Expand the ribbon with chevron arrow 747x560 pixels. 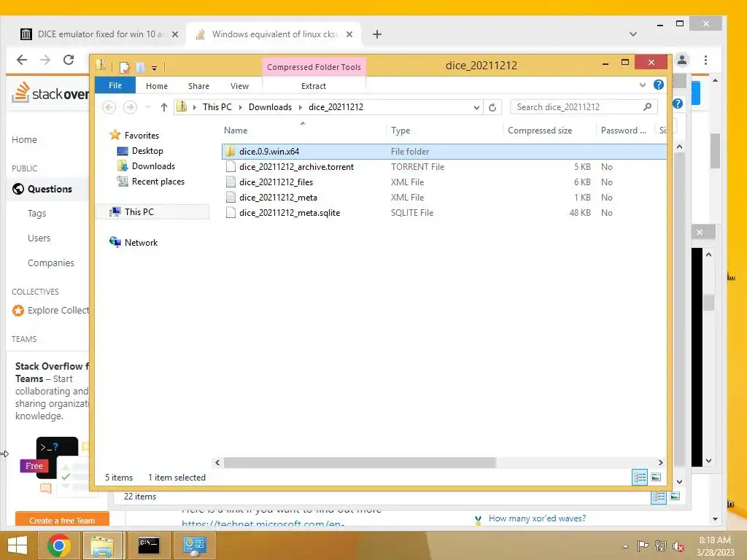(643, 85)
